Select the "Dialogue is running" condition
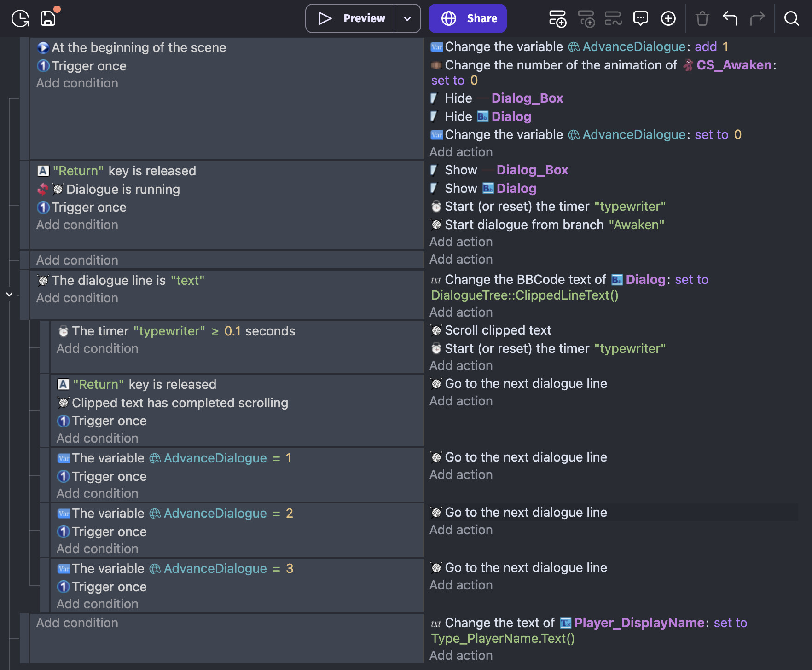The height and width of the screenshot is (670, 812). point(123,189)
